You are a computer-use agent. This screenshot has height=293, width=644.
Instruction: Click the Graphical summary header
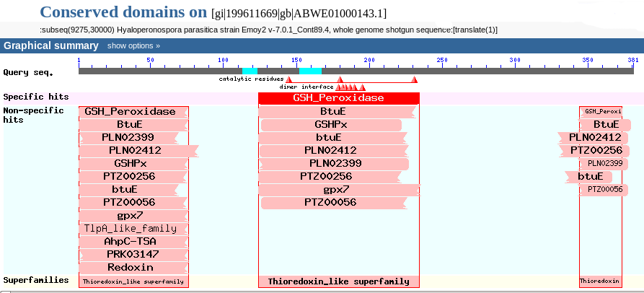pos(51,45)
